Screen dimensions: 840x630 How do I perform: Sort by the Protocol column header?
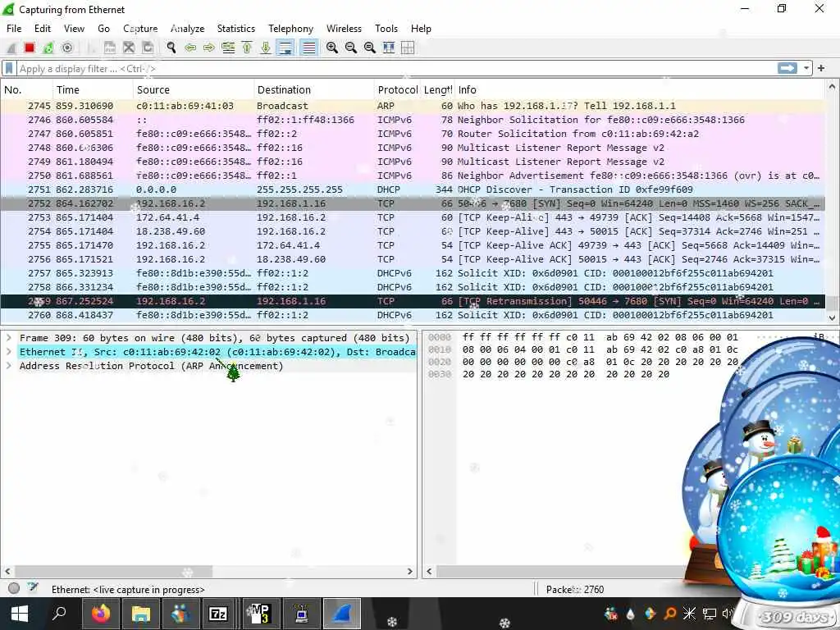398,89
